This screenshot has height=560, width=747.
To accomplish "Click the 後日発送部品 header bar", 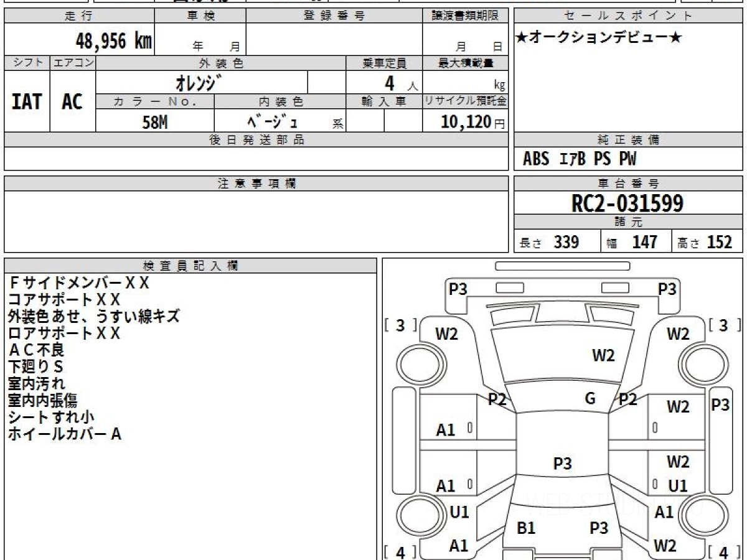I will click(x=256, y=140).
